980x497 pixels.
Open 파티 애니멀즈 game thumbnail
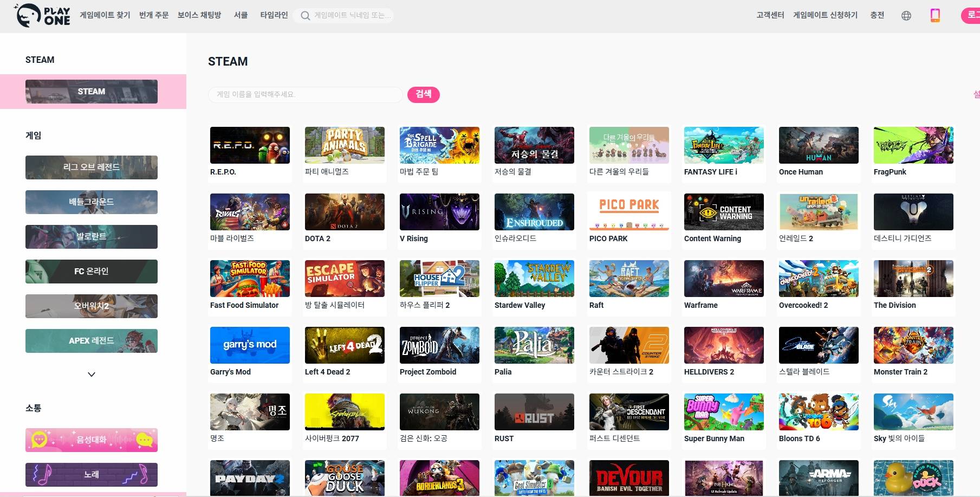345,145
